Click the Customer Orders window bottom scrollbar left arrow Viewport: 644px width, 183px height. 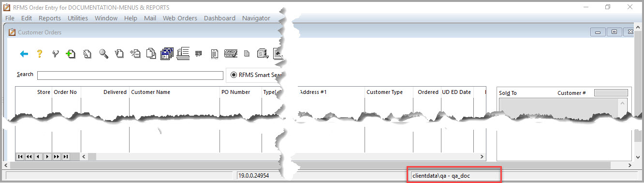pos(6,165)
